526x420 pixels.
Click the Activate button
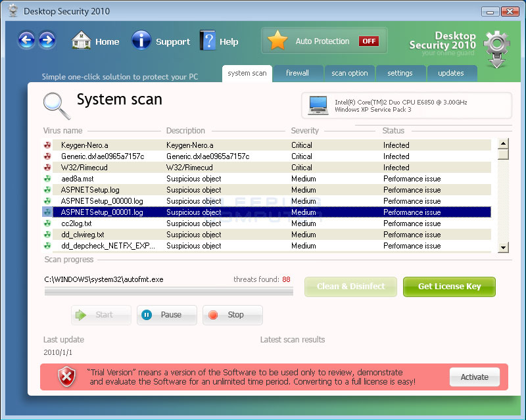point(474,377)
